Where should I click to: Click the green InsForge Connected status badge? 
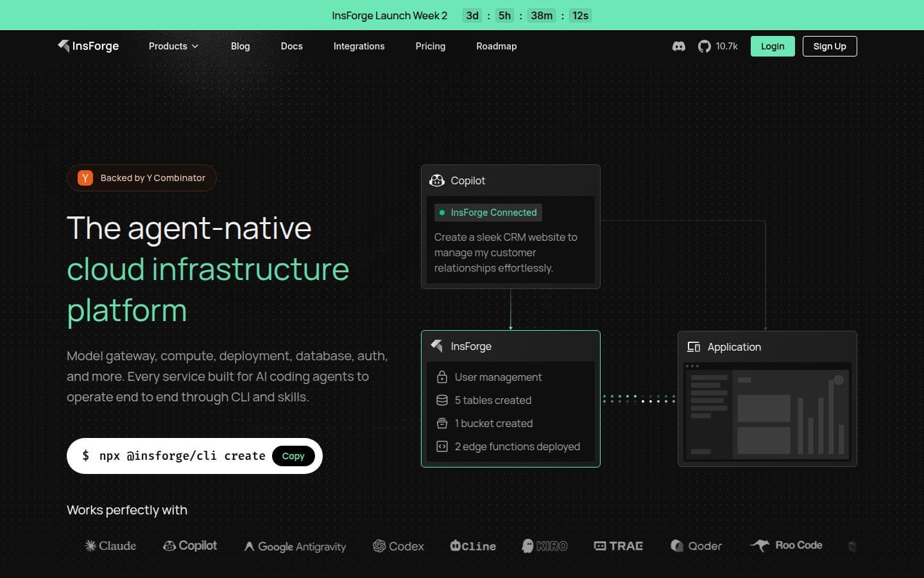coord(488,213)
